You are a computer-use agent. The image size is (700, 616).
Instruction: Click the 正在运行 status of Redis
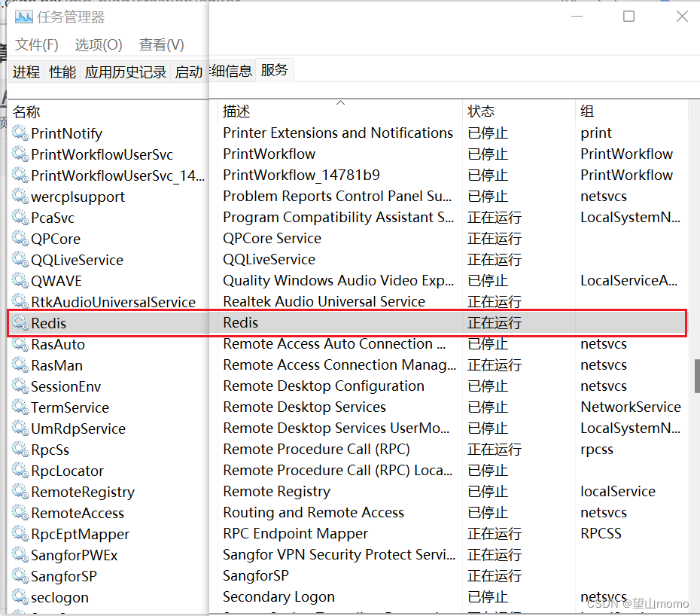coord(495,323)
